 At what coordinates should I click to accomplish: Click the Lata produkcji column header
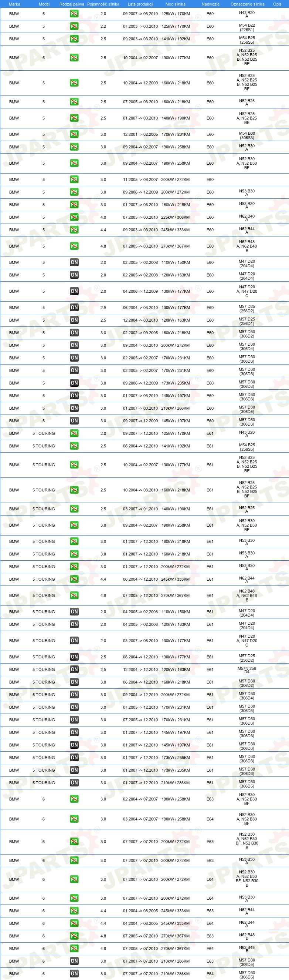pyautogui.click(x=140, y=4)
